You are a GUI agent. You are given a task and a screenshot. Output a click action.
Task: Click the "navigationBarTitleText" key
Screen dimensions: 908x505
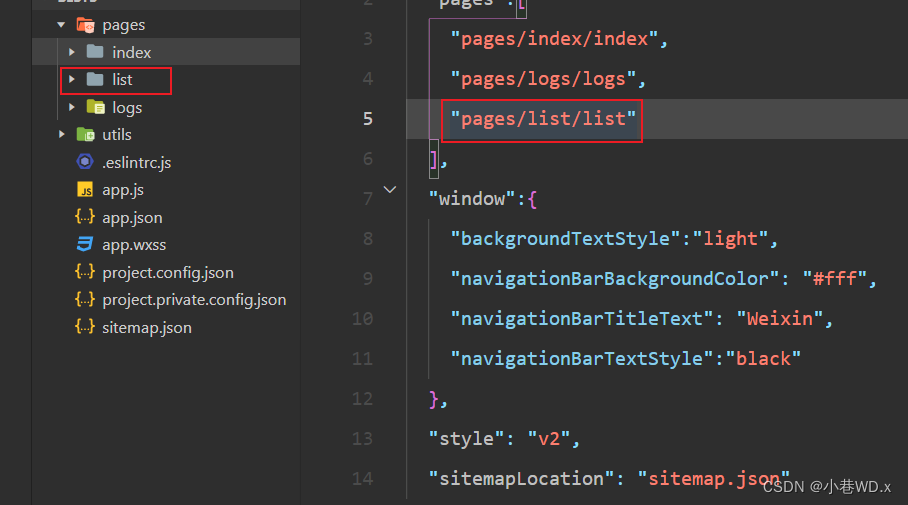pos(581,319)
